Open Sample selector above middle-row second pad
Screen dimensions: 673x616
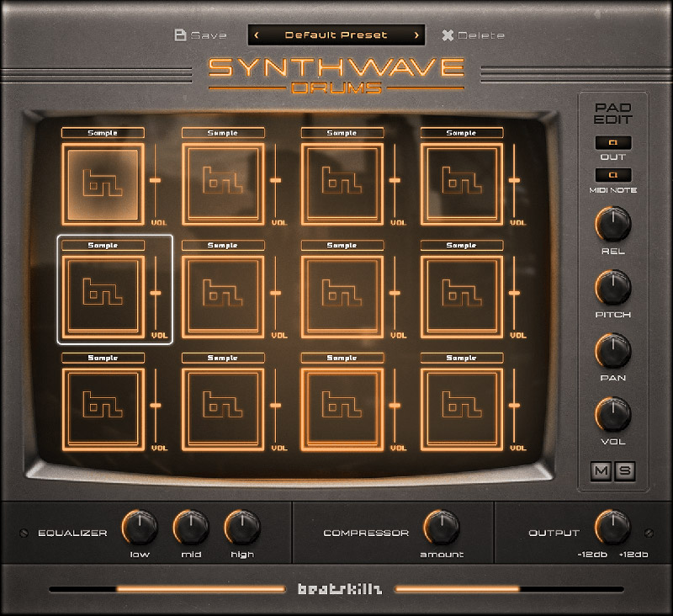coord(223,245)
